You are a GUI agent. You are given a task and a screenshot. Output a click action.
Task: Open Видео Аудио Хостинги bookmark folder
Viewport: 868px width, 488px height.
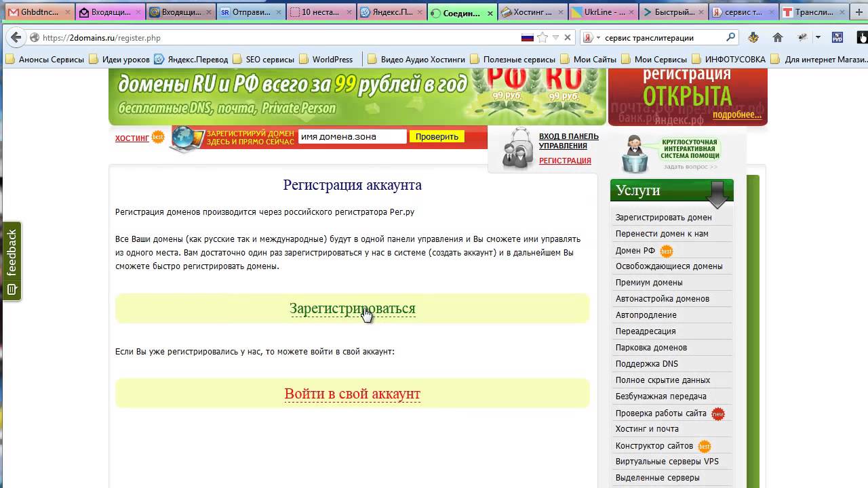pyautogui.click(x=416, y=59)
